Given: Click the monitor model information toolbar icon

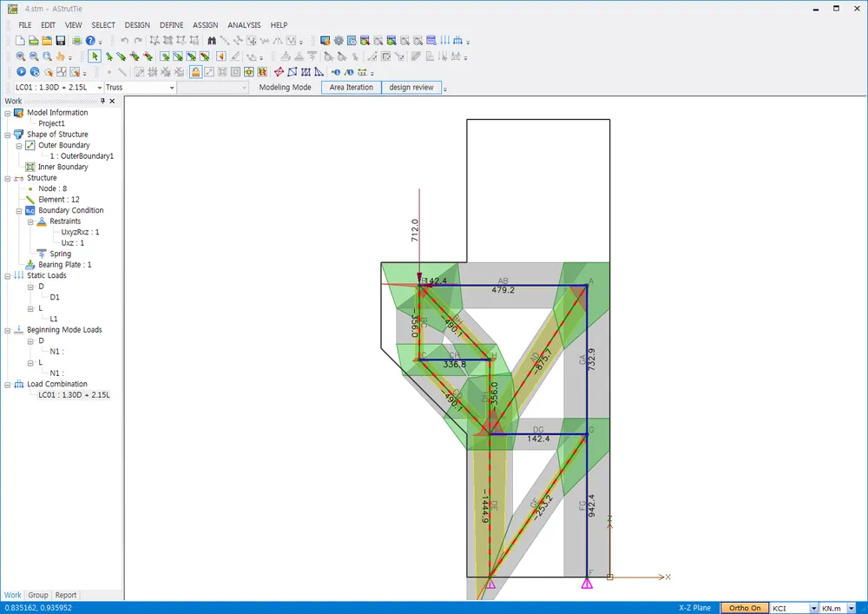Looking at the screenshot, I should pyautogui.click(x=325, y=41).
